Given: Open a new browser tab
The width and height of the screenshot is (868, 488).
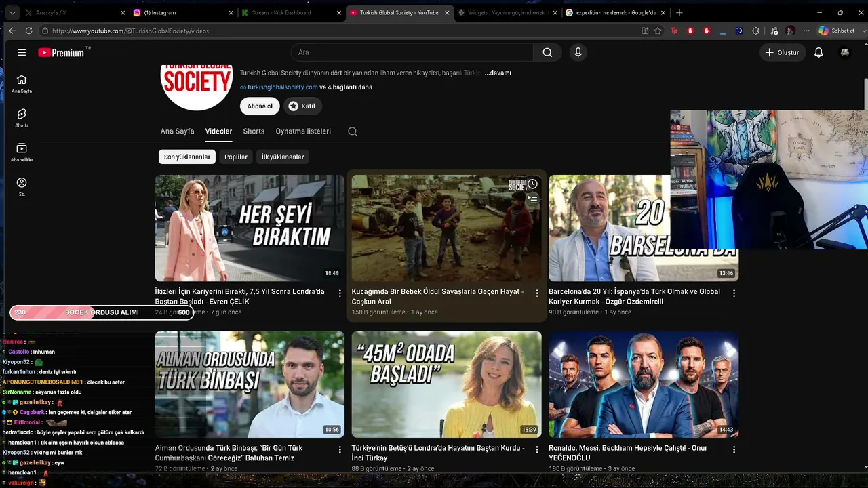Looking at the screenshot, I should (x=679, y=12).
